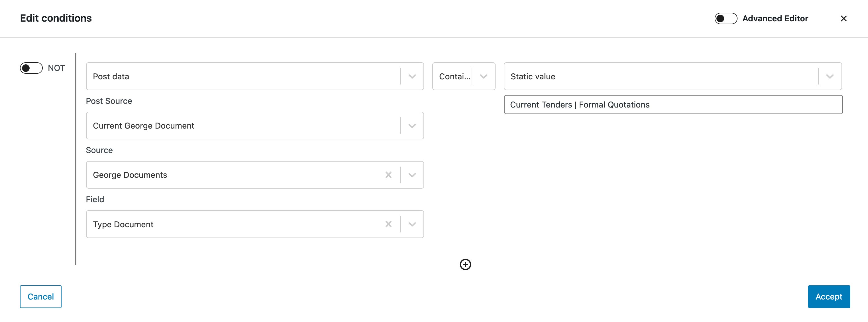The image size is (868, 322).
Task: Enable the Advanced Editor toggle
Action: point(726,18)
